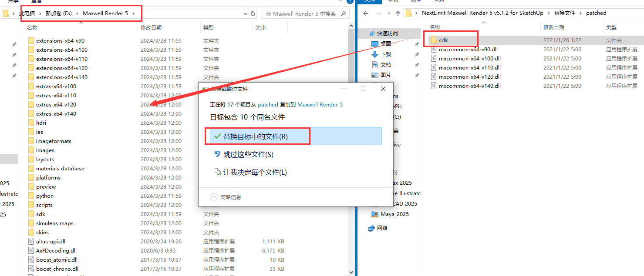
Task: Click 新加卷 (D:) in the address bar breadcrumb
Action: pyautogui.click(x=59, y=13)
